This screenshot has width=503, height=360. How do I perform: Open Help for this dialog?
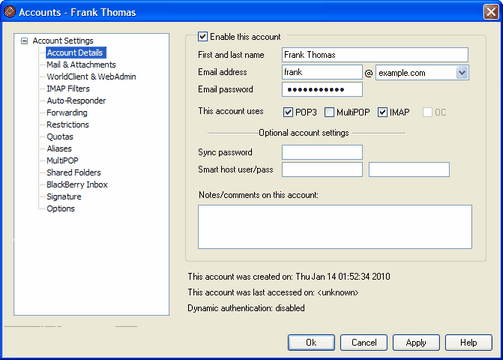468,343
